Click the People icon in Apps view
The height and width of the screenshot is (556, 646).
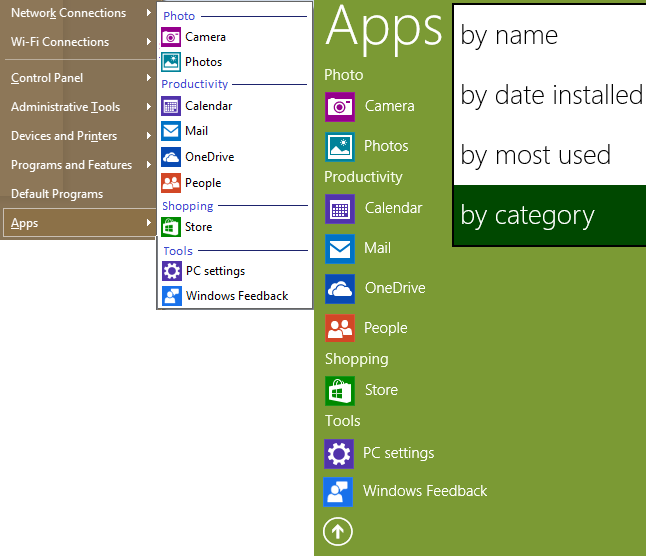pos(340,328)
